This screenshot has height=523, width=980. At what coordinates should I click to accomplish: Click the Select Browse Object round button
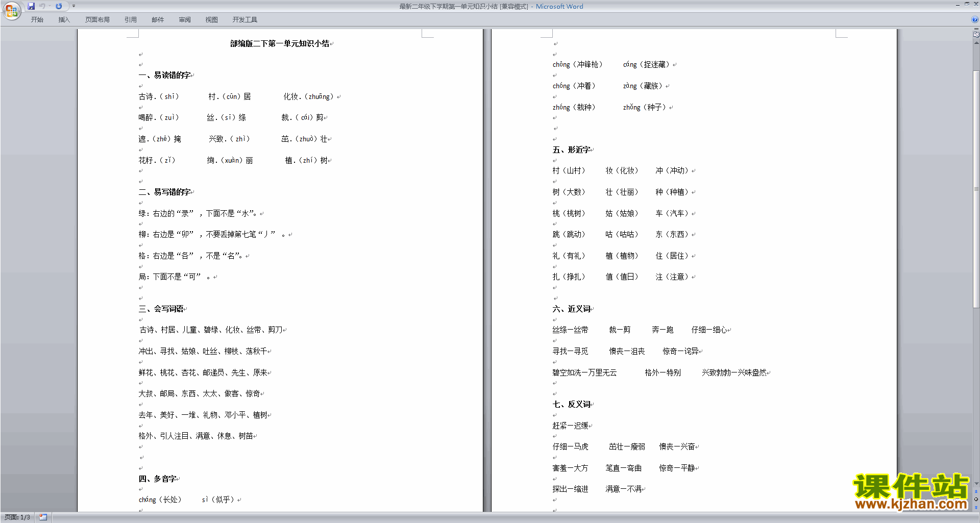pyautogui.click(x=976, y=500)
